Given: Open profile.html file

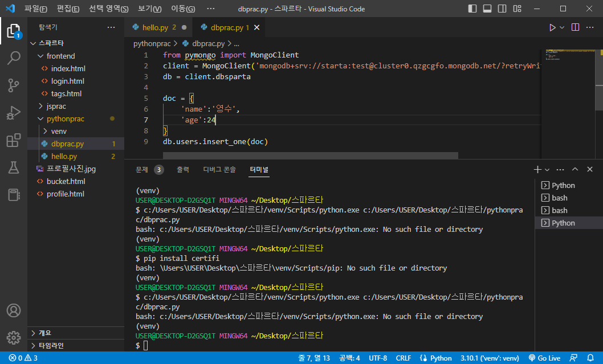Looking at the screenshot, I should [76, 194].
